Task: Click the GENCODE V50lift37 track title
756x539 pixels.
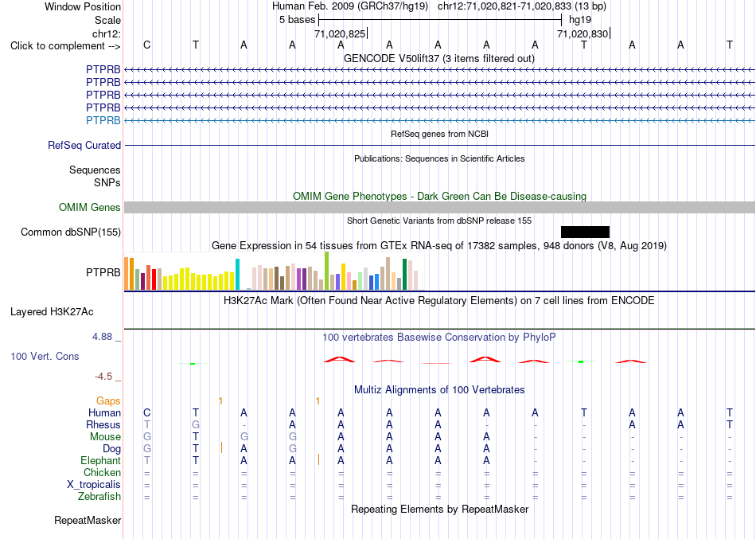Action: (x=439, y=58)
